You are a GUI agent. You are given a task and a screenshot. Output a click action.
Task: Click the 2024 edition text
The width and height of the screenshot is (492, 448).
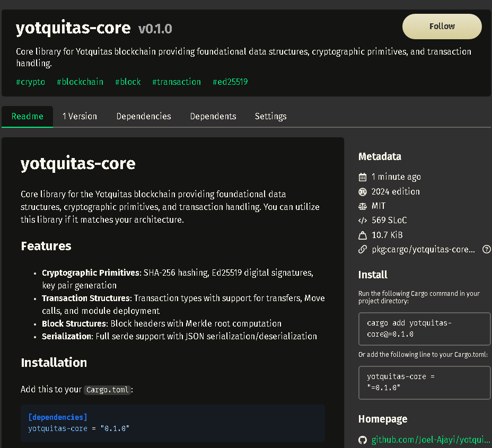point(396,191)
